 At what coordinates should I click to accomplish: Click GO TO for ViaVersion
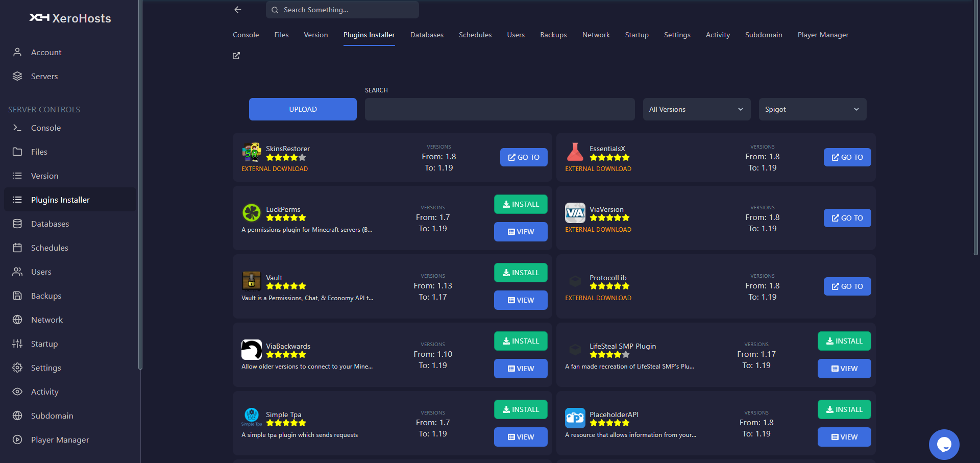tap(847, 218)
